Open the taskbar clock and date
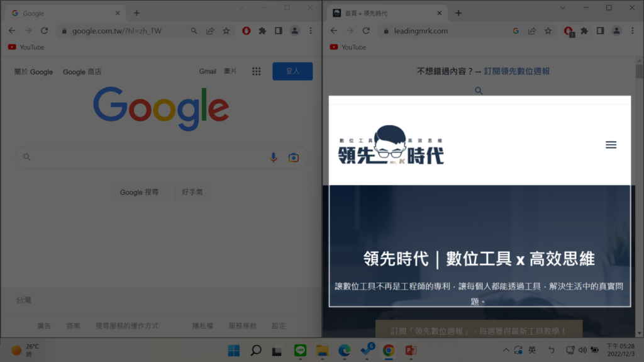Image resolution: width=644 pixels, height=362 pixels. tap(621, 350)
